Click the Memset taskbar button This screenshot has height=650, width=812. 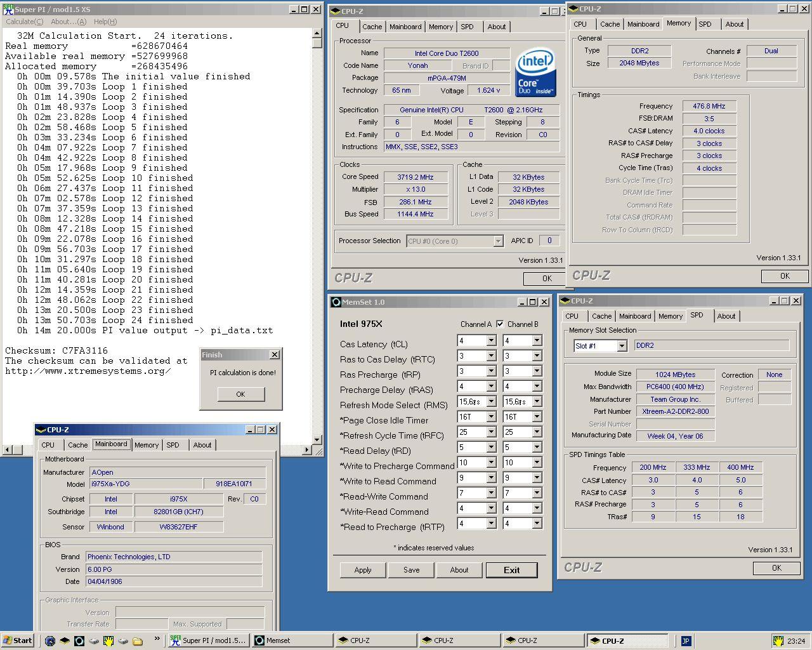tap(291, 640)
